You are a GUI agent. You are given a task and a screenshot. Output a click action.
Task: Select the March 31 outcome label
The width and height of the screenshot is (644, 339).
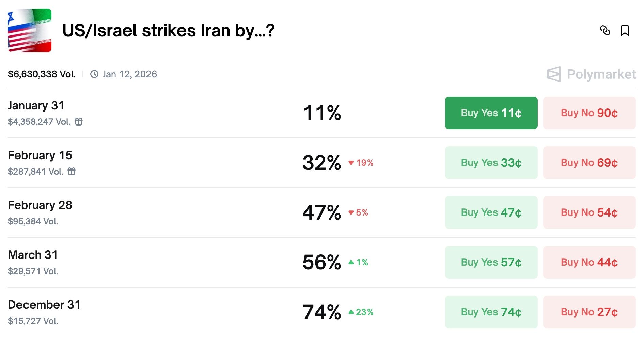[33, 254]
